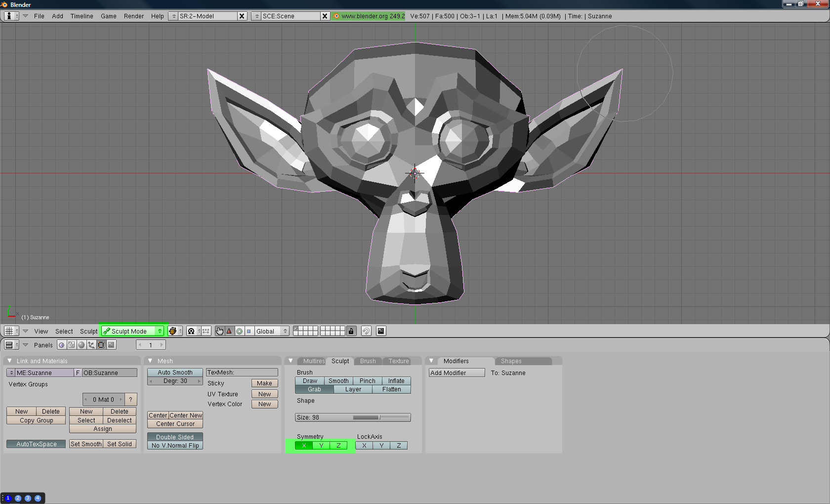
Task: Open the Scene context button
Action: pyautogui.click(x=111, y=345)
